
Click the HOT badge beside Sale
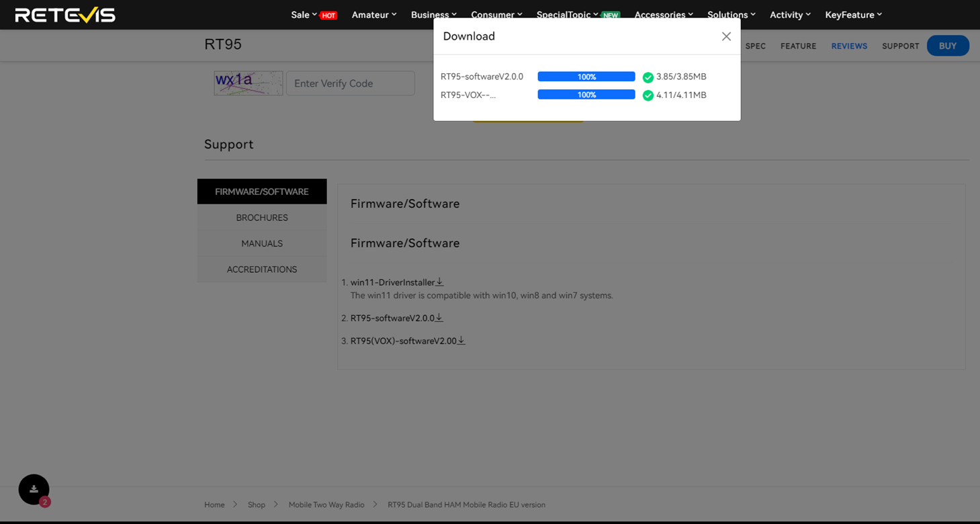pos(328,15)
